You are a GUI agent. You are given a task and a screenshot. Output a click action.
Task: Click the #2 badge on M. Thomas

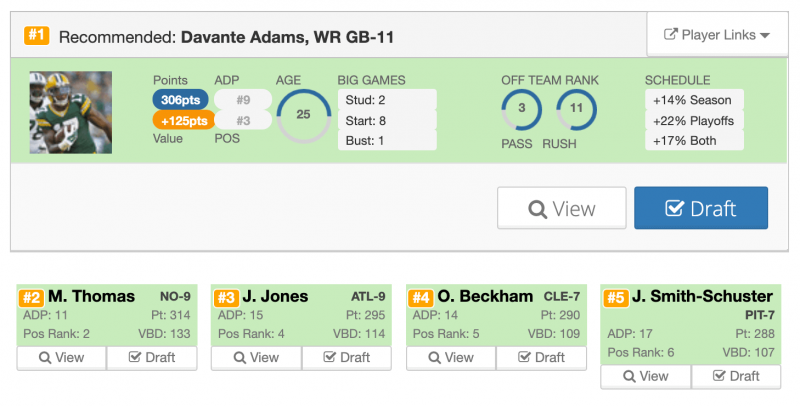pyautogui.click(x=31, y=298)
